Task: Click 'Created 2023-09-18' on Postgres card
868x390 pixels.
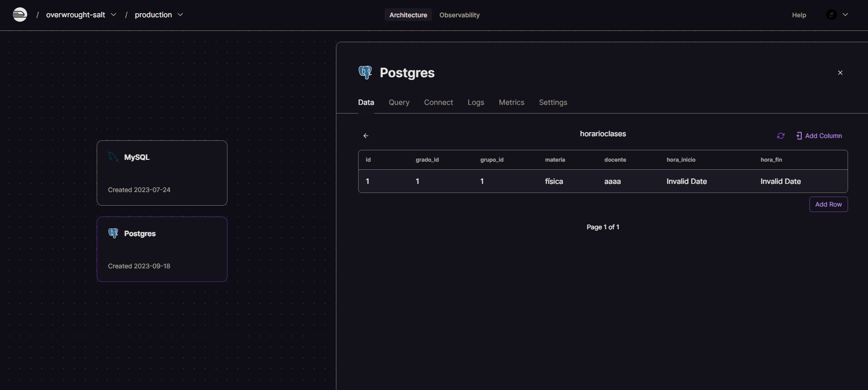Action: coord(139,266)
